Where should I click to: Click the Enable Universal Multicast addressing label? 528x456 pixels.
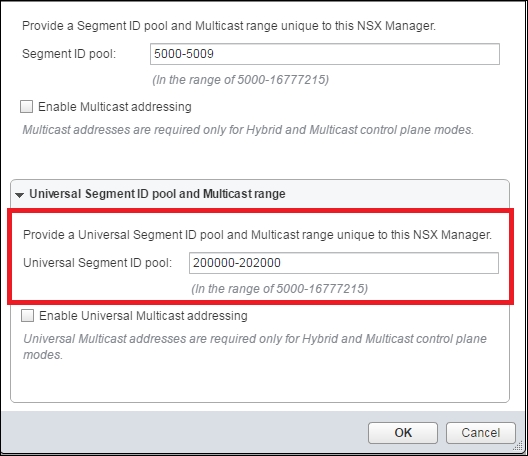pos(143,316)
